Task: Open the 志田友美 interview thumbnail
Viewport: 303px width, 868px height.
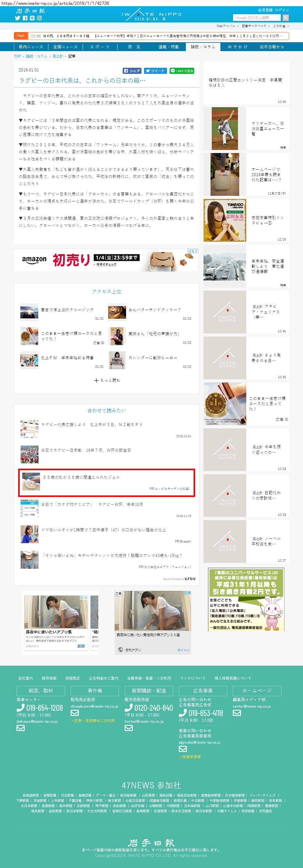Action: [225, 220]
